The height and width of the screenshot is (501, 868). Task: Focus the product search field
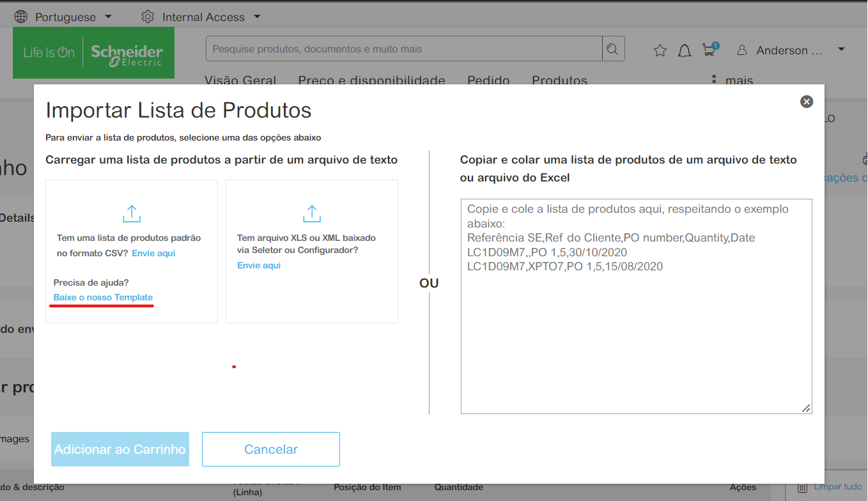[x=404, y=49]
